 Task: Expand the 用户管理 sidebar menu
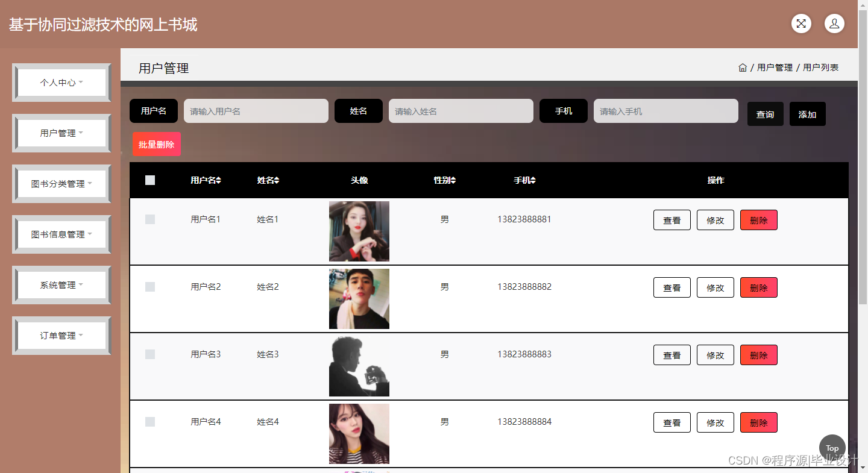point(61,133)
